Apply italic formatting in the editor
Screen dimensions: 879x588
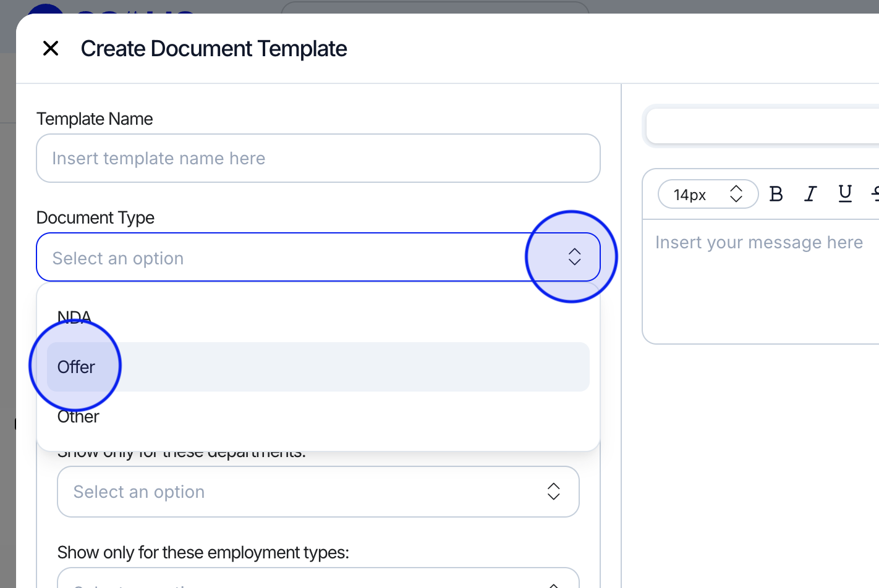[810, 195]
